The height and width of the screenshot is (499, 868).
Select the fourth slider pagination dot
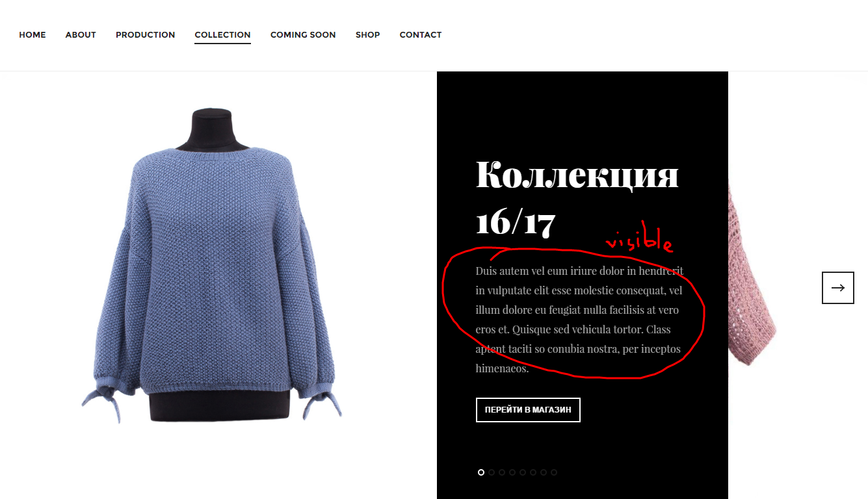512,472
